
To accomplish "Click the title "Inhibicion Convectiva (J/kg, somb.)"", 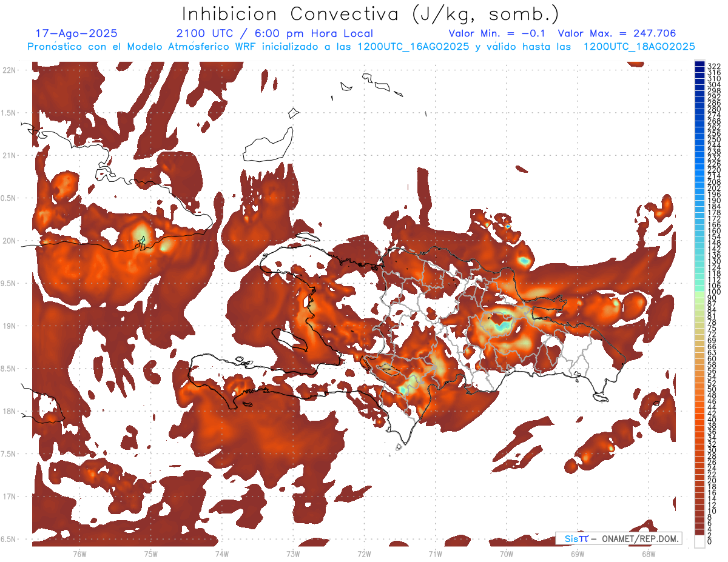I will pyautogui.click(x=371, y=15).
